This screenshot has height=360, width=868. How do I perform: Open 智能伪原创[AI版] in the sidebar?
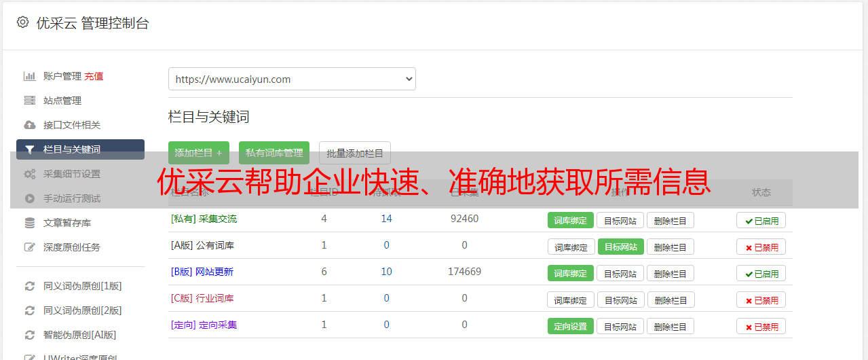(80, 335)
